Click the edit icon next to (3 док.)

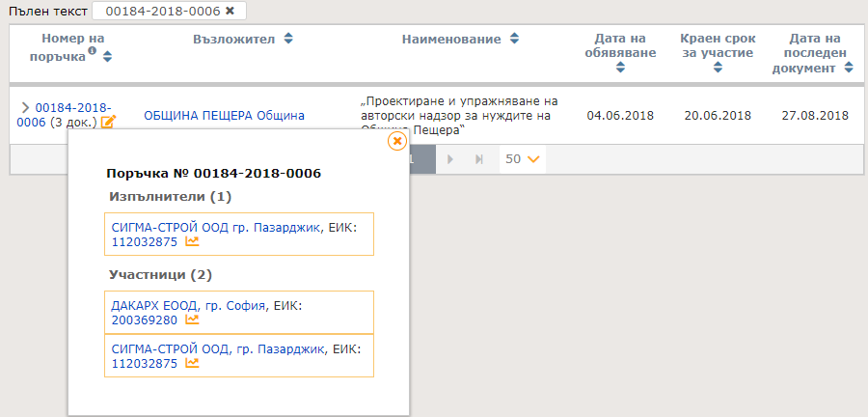coord(109,123)
